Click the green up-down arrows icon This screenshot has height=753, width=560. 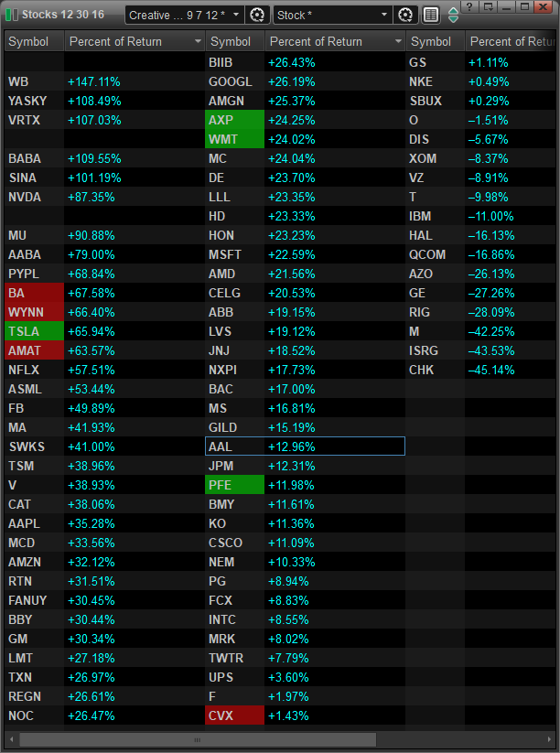(453, 15)
